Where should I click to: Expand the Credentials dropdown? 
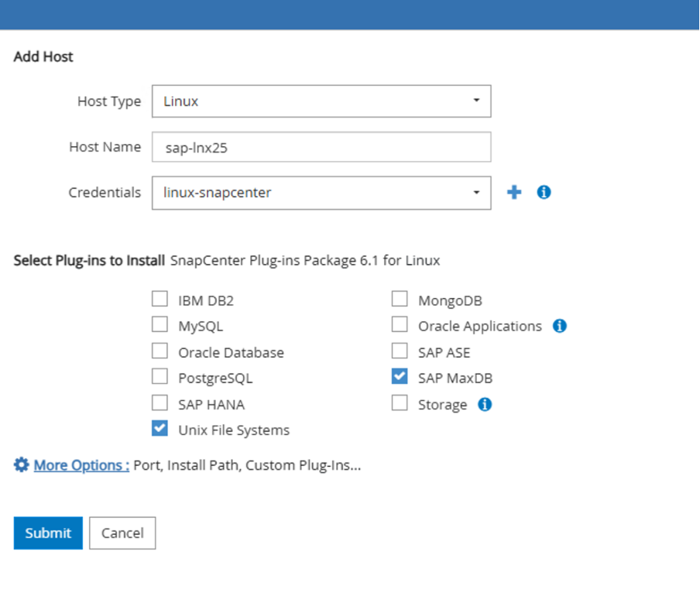(321, 193)
